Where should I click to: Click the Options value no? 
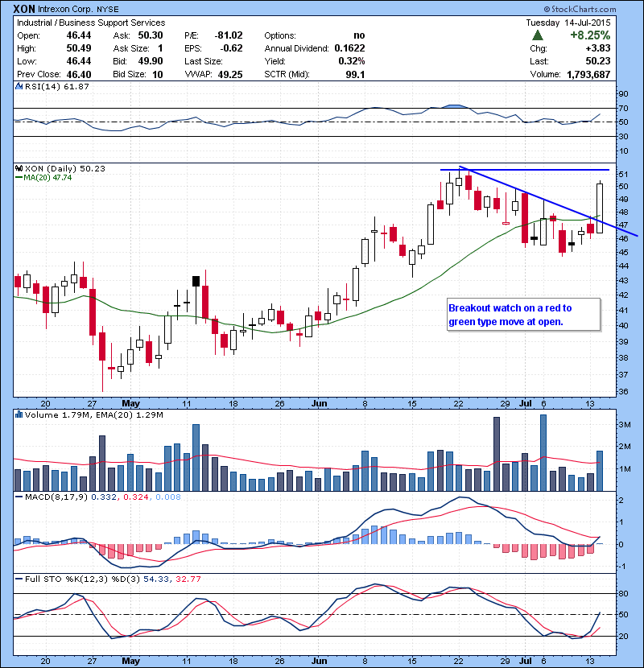point(359,35)
